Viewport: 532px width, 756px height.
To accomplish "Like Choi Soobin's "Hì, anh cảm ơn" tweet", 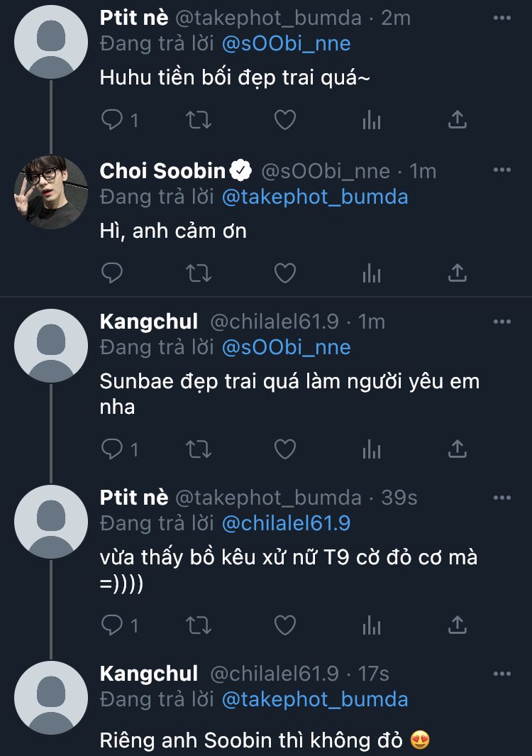I will coord(285,273).
